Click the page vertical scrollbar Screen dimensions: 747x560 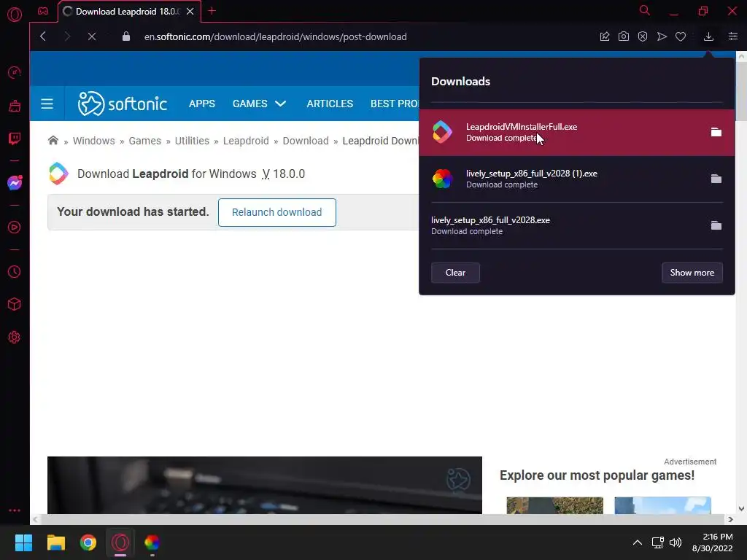741,90
